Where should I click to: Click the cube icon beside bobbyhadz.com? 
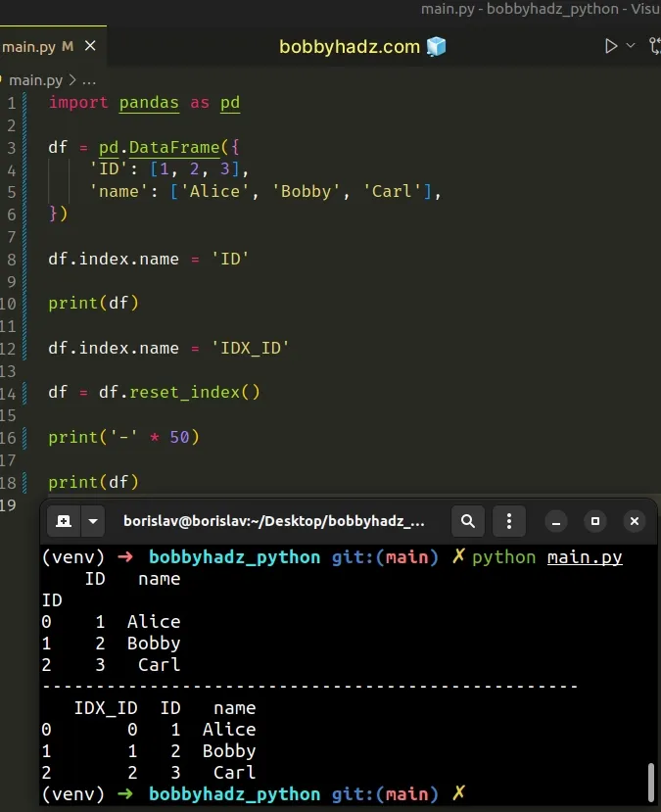pyautogui.click(x=437, y=46)
